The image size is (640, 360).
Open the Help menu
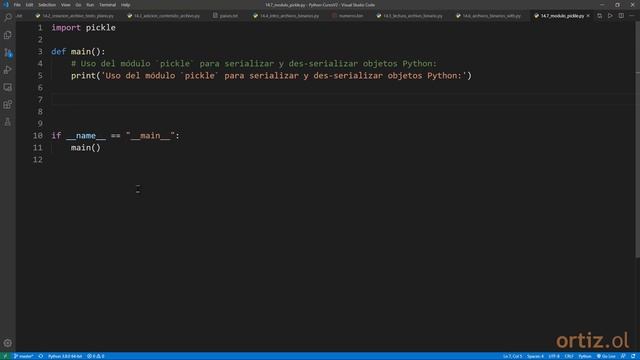125,5
